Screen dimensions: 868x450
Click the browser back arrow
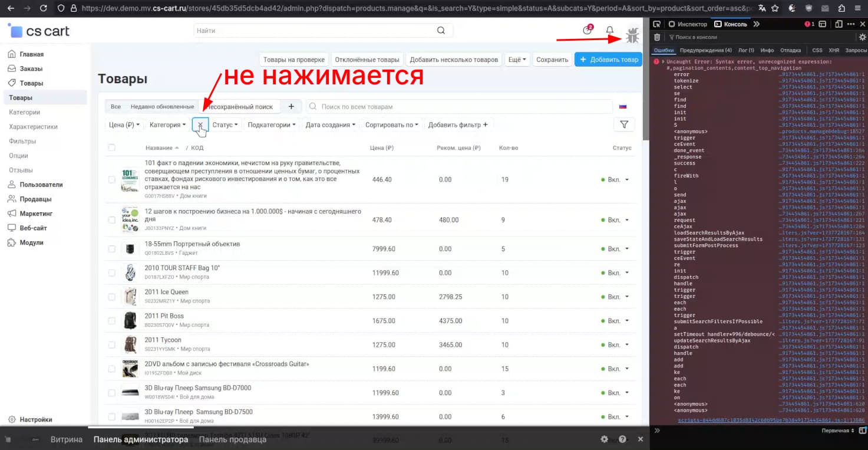[x=11, y=8]
